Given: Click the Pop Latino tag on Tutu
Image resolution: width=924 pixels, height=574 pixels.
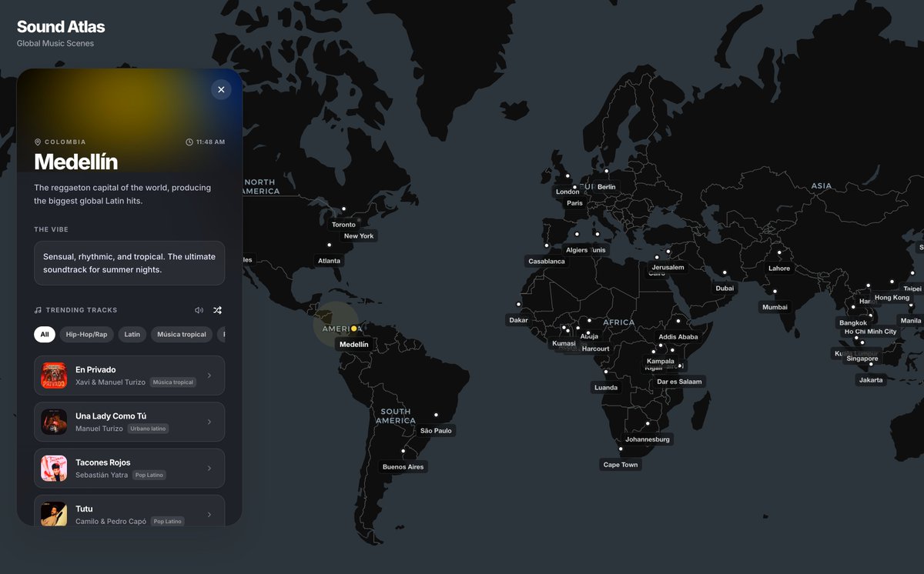Looking at the screenshot, I should 167,521.
